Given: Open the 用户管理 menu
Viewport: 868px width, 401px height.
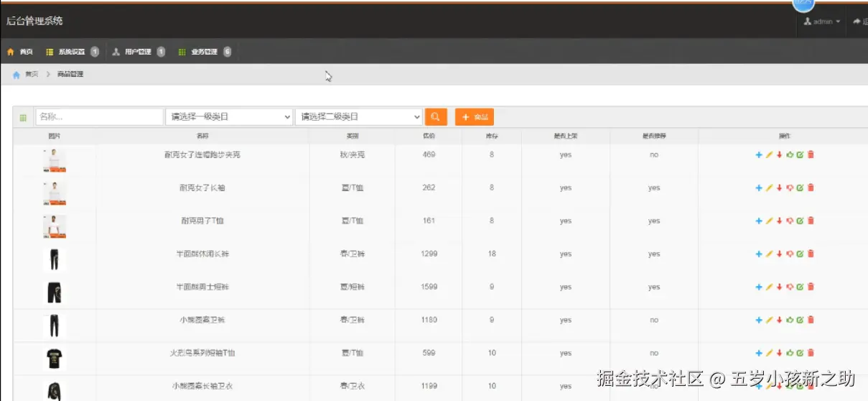Looking at the screenshot, I should coord(139,52).
